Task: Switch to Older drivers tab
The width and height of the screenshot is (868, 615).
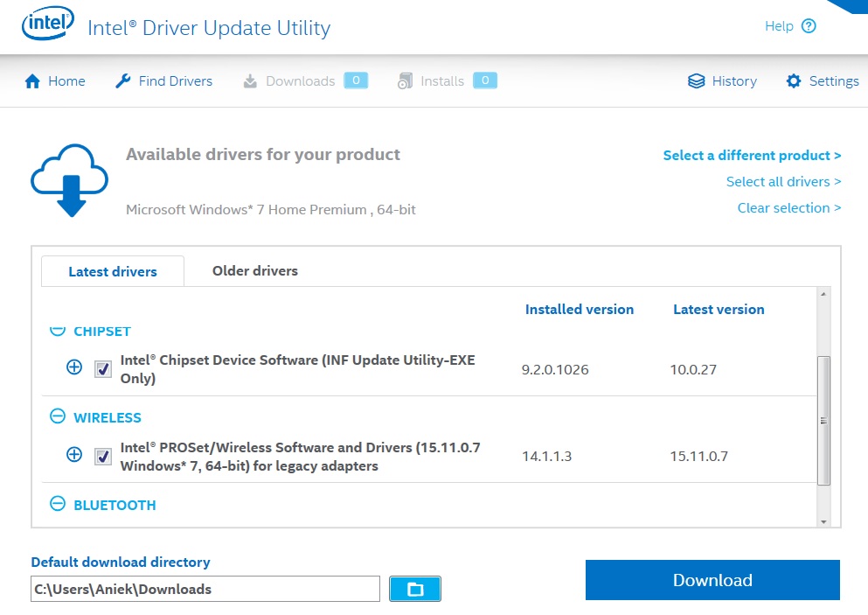Action: [255, 271]
